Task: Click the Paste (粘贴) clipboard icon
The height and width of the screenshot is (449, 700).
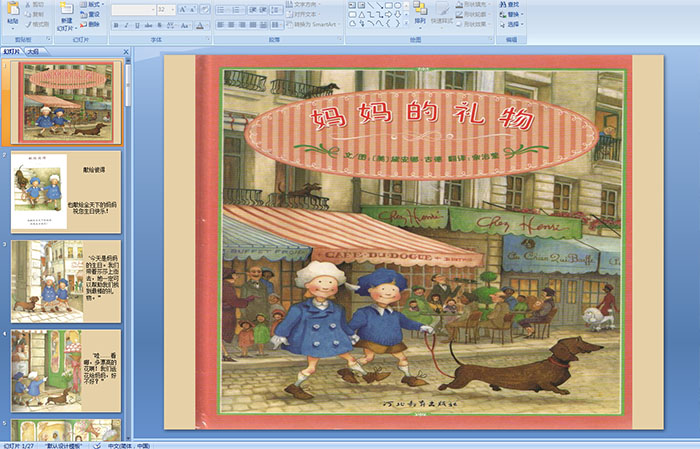Action: coord(13,9)
